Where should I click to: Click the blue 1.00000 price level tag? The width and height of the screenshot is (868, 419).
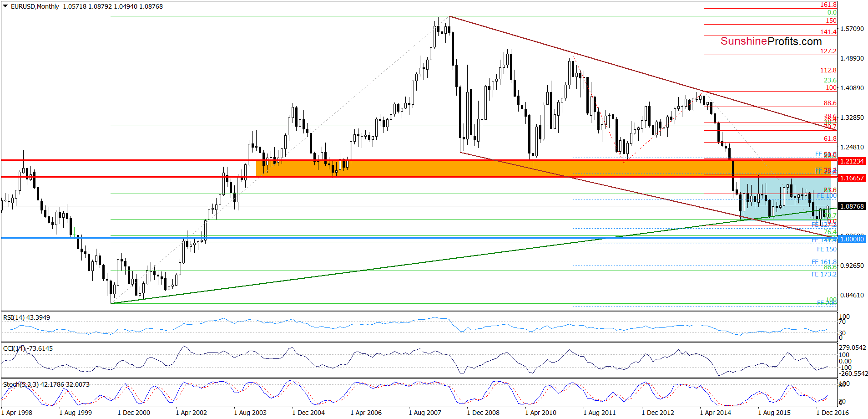[x=852, y=239]
